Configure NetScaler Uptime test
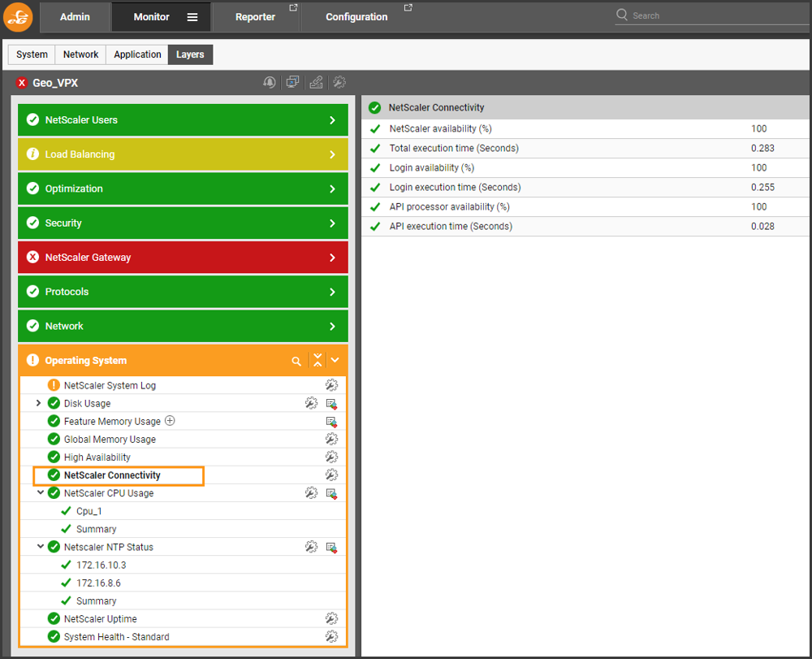This screenshot has height=659, width=812. [x=331, y=618]
